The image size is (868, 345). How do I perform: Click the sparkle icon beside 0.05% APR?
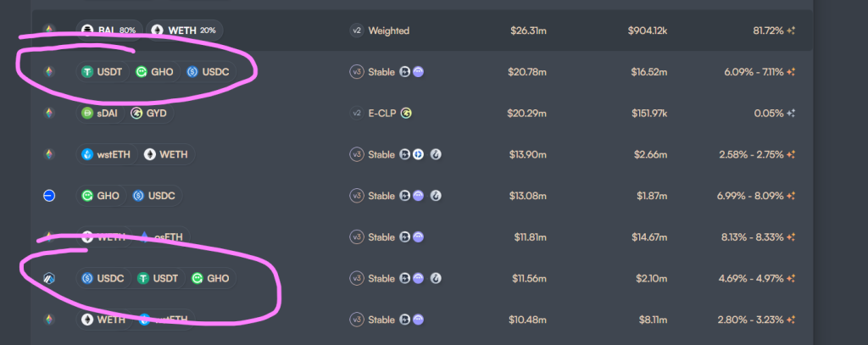(x=791, y=113)
